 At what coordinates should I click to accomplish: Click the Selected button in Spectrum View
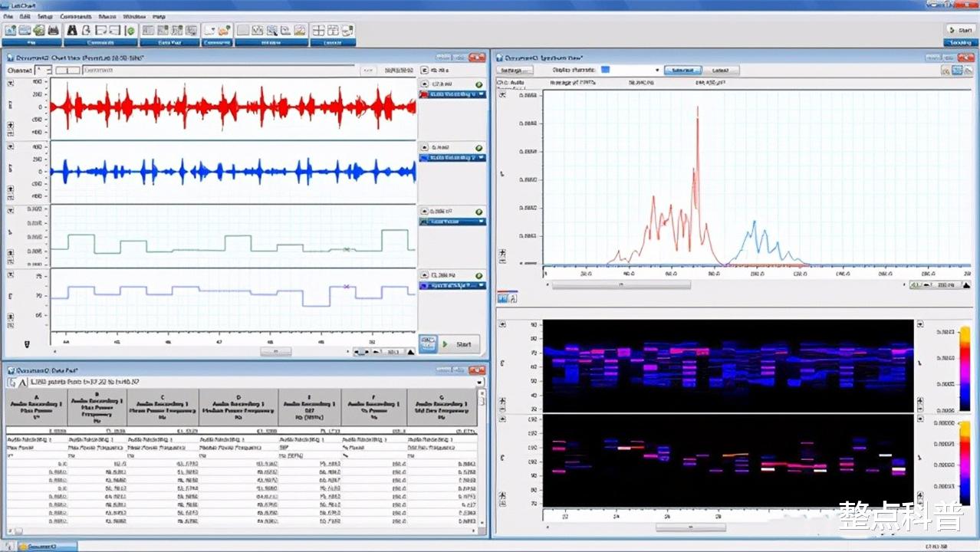[x=682, y=70]
